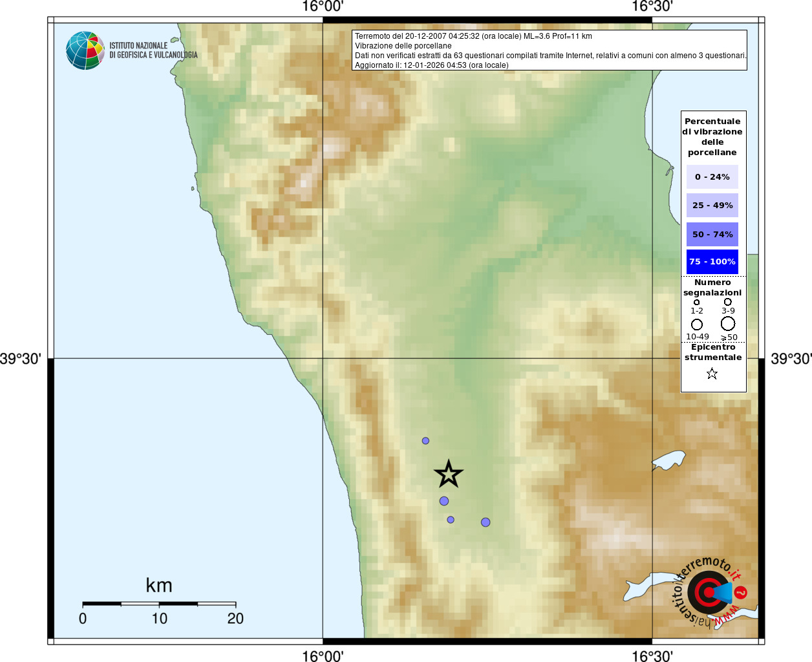The height and width of the screenshot is (662, 812).
Task: Click the 'Aggiornato il: 12-01-2026' line
Action: 432,65
